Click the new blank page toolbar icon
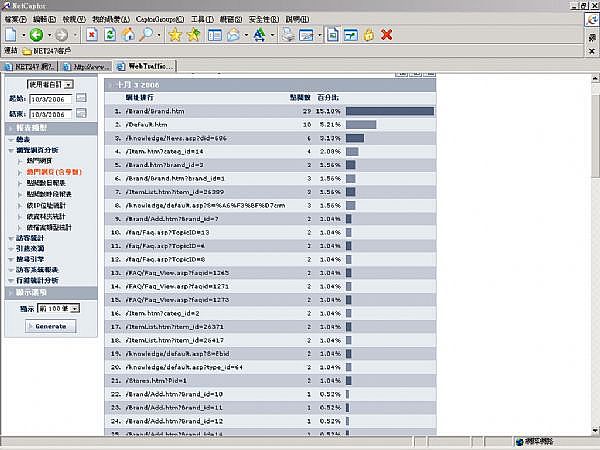The height and width of the screenshot is (450, 600). [11, 35]
